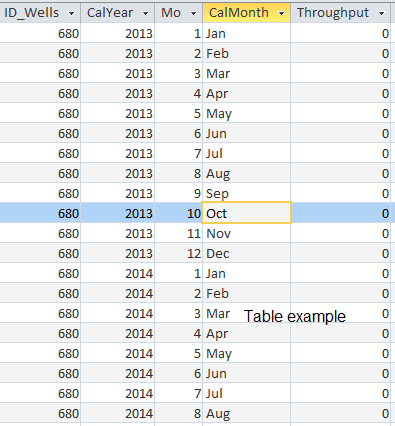The image size is (395, 426).
Task: Click Throughput 0 in the Jun 2014 row
Action: [x=340, y=373]
